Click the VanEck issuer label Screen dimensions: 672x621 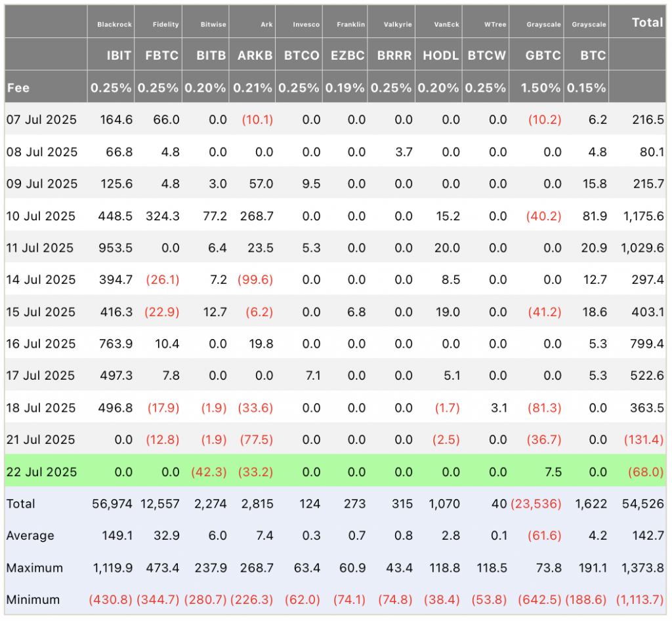point(446,24)
